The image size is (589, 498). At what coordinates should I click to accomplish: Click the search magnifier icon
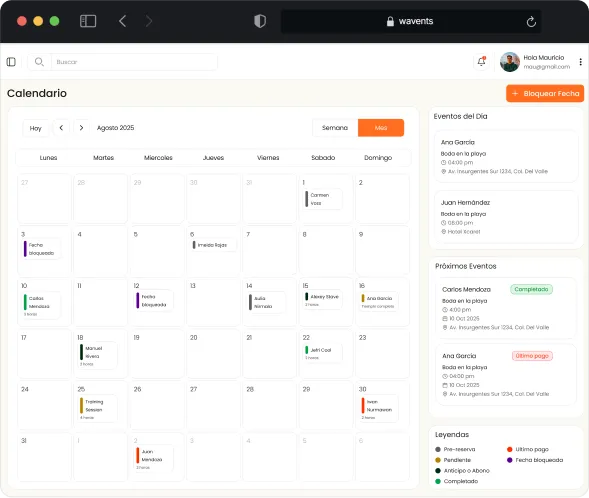39,62
